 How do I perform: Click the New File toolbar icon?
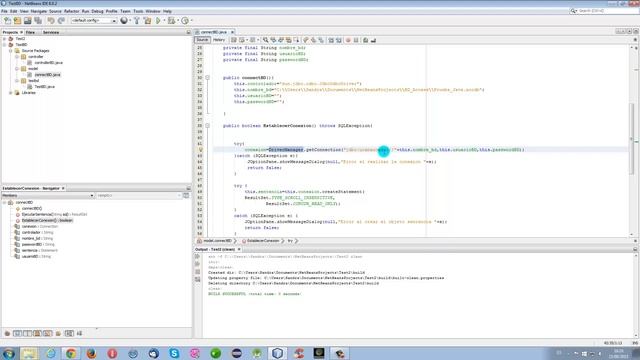coord(7,20)
